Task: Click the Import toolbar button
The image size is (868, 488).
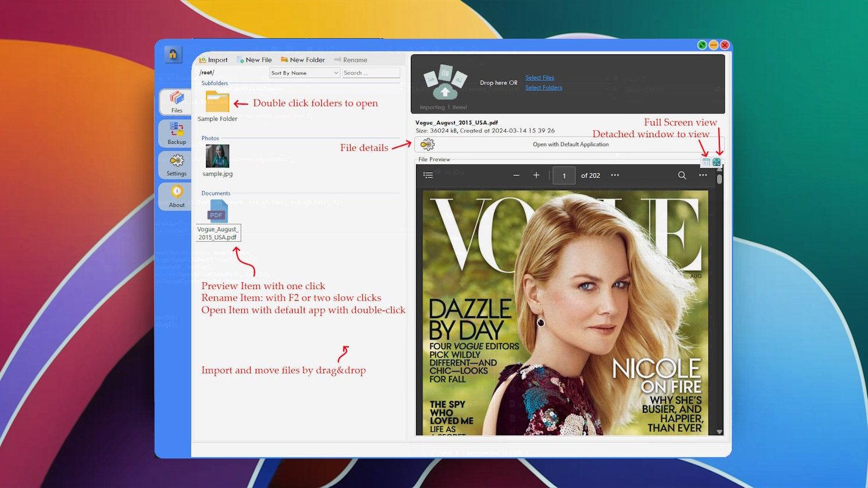Action: point(213,60)
